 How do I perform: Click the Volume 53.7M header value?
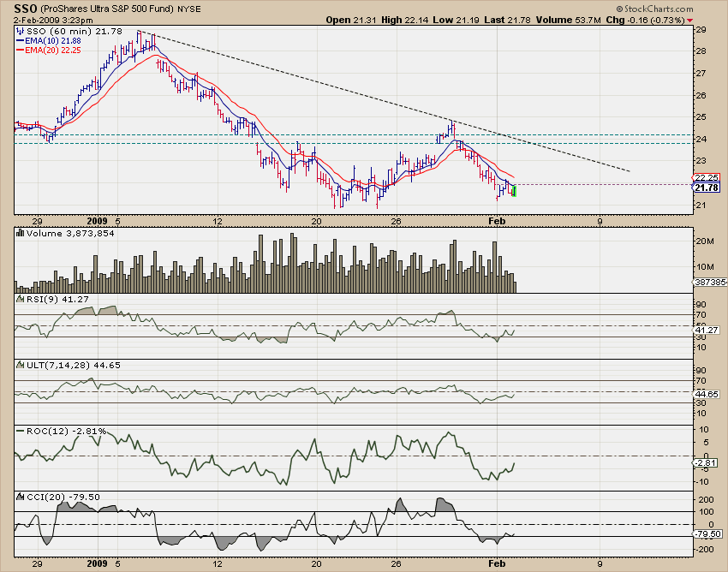click(569, 20)
